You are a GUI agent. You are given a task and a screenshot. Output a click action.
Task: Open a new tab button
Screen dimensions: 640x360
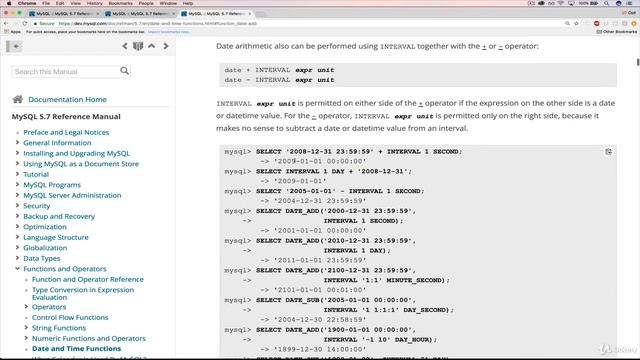(x=260, y=14)
